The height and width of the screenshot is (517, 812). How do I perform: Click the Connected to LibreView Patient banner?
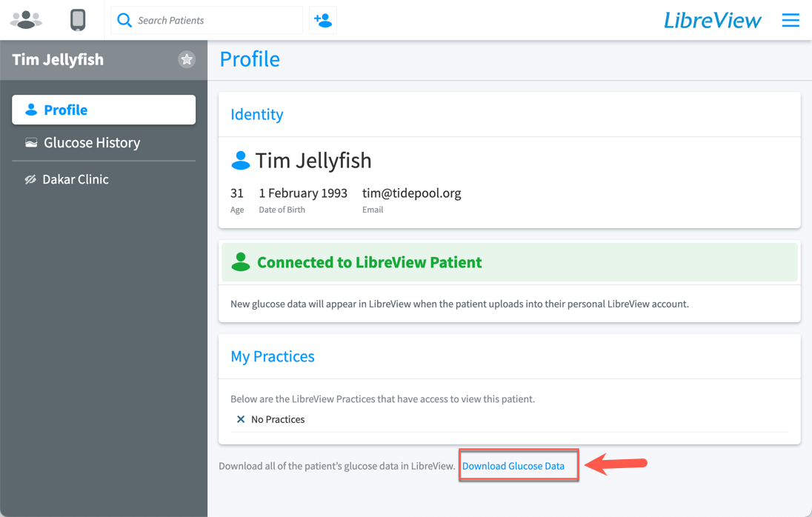510,262
